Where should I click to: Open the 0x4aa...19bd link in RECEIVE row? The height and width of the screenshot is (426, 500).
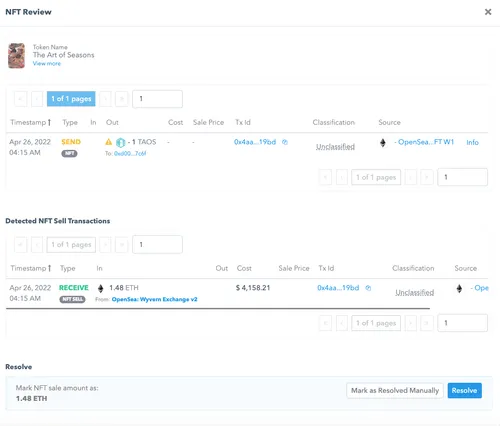pyautogui.click(x=338, y=288)
